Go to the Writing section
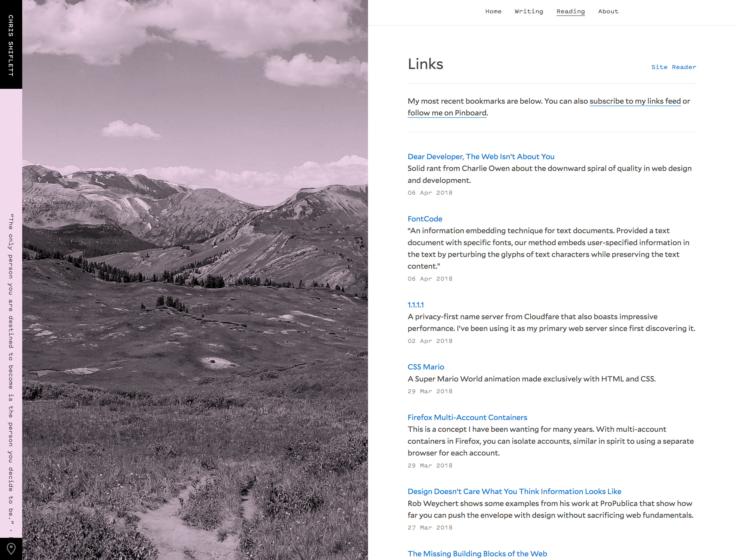Screen dimensions: 736x560 coord(529,11)
